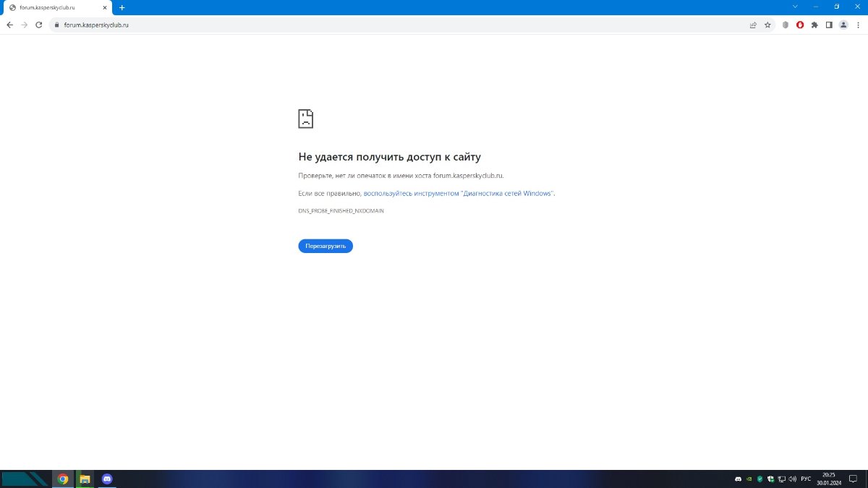
Task: Open the Chrome profile avatar
Action: pyautogui.click(x=843, y=25)
